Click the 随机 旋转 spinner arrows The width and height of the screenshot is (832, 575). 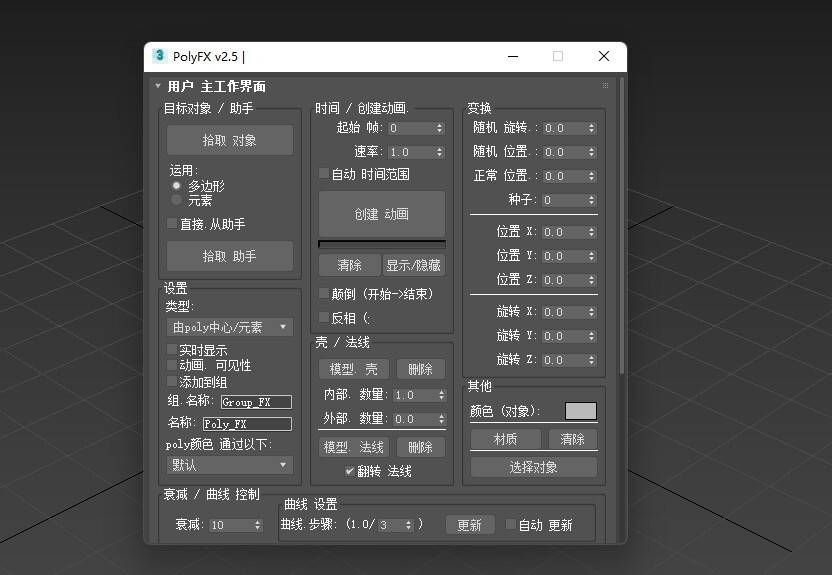coord(592,128)
